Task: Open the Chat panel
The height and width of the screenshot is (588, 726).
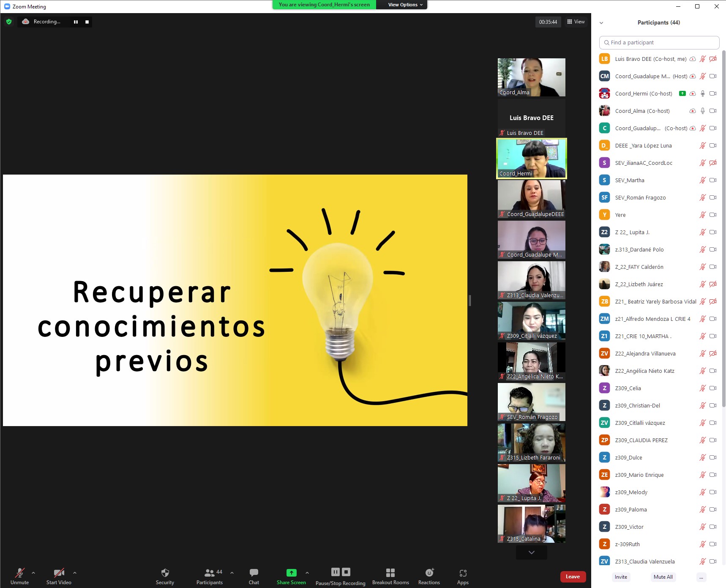Action: point(254,577)
